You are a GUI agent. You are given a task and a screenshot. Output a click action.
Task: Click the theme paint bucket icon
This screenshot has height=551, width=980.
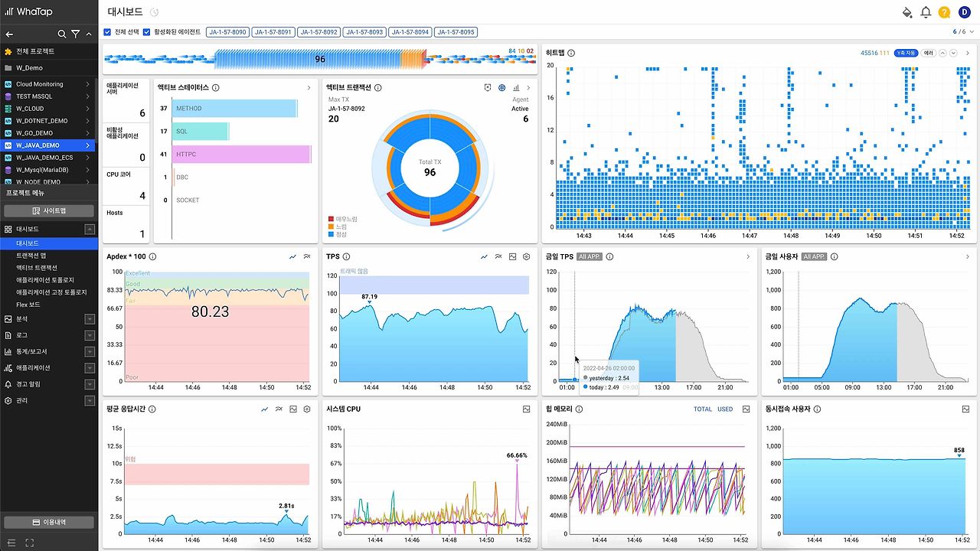(907, 12)
